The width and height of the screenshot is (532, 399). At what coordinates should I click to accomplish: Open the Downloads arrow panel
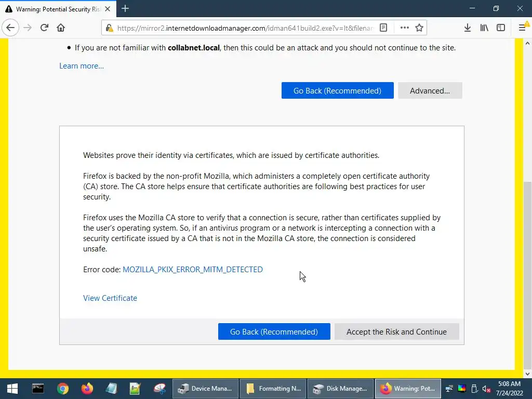tap(468, 28)
